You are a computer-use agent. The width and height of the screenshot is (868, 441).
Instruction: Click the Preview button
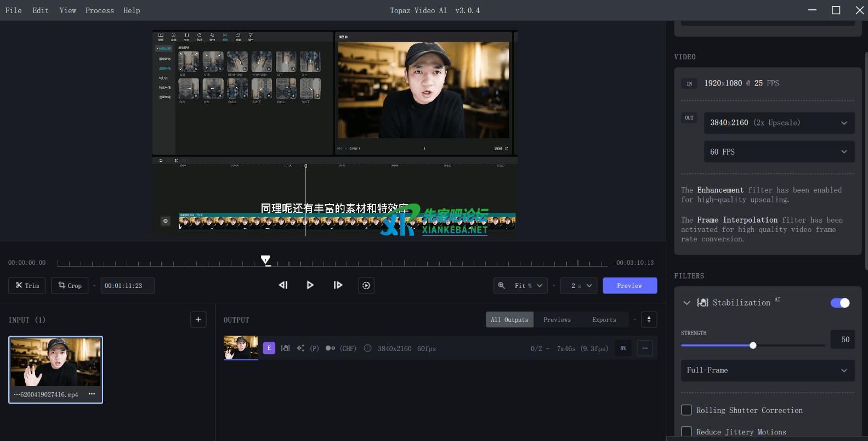click(x=629, y=286)
